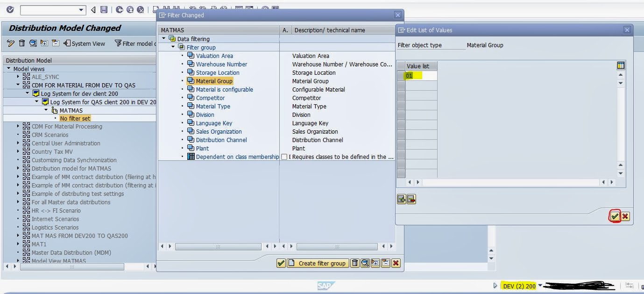Screen dimensions: 644x294
Task: Select the trash icon in Filter Changed dialog
Action: click(x=355, y=263)
